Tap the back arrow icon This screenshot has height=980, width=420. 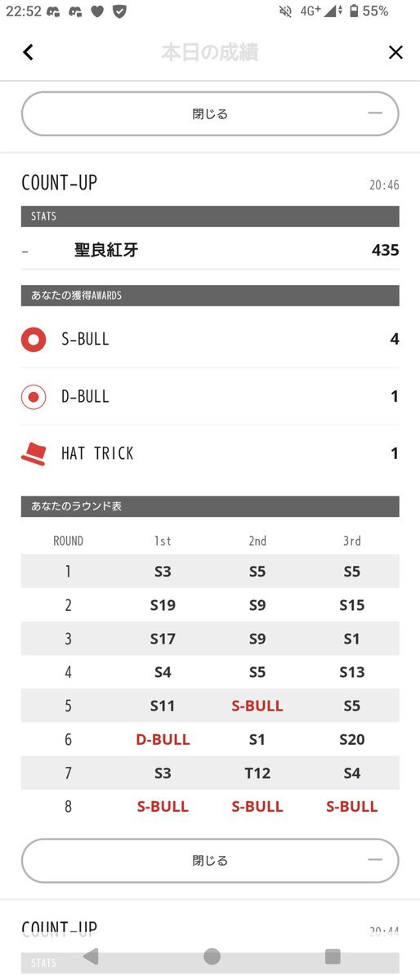29,52
